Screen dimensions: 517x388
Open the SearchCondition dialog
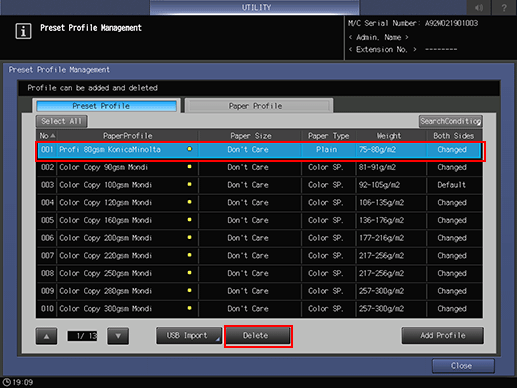click(450, 121)
